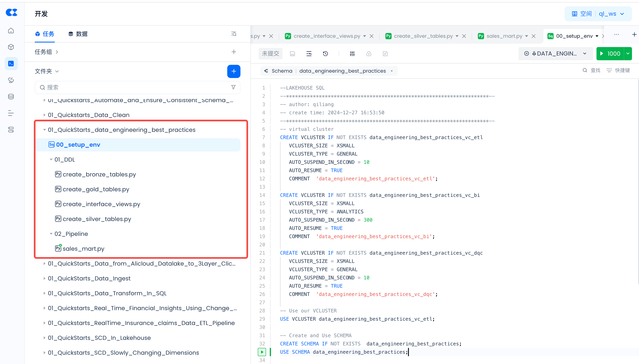Image resolution: width=639 pixels, height=364 pixels.
Task: Click the locate-file icon beside 数据 tab
Action: [233, 34]
